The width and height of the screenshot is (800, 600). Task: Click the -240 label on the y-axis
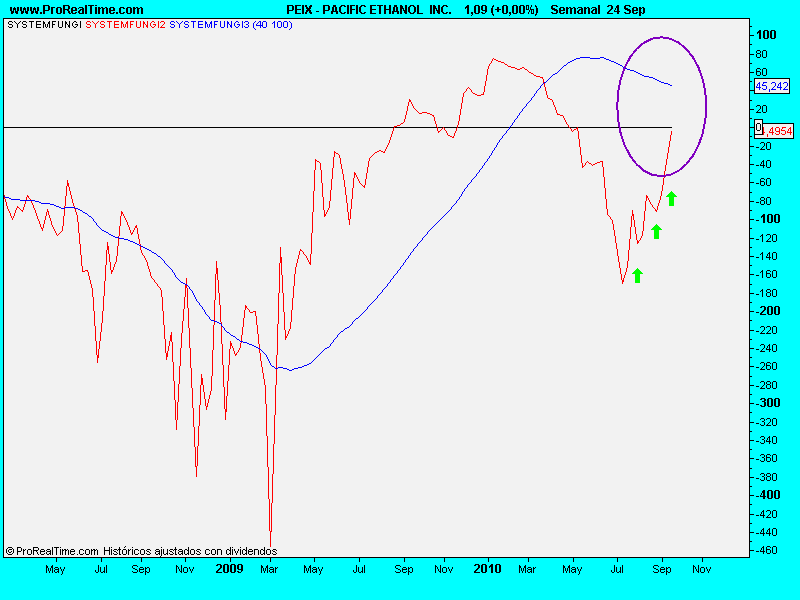point(766,348)
